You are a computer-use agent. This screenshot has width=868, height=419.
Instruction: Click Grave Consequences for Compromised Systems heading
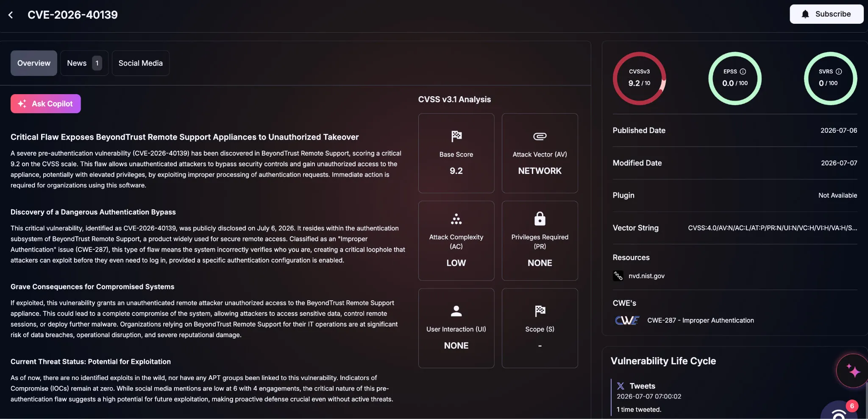click(x=92, y=287)
